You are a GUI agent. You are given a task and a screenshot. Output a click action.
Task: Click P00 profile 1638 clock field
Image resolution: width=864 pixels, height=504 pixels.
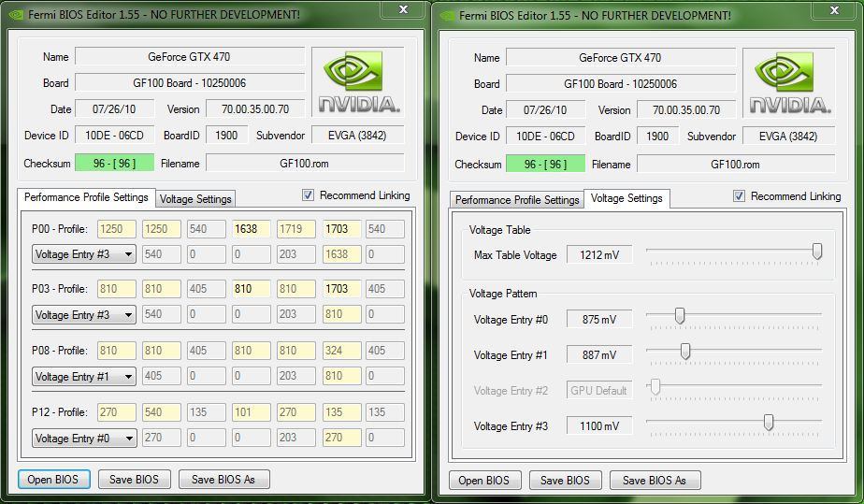(252, 228)
